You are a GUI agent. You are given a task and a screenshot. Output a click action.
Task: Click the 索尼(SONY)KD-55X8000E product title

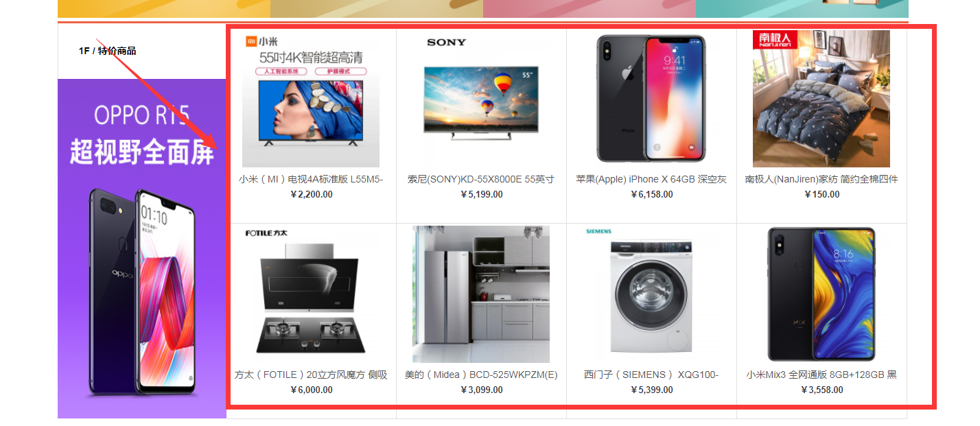(x=481, y=179)
